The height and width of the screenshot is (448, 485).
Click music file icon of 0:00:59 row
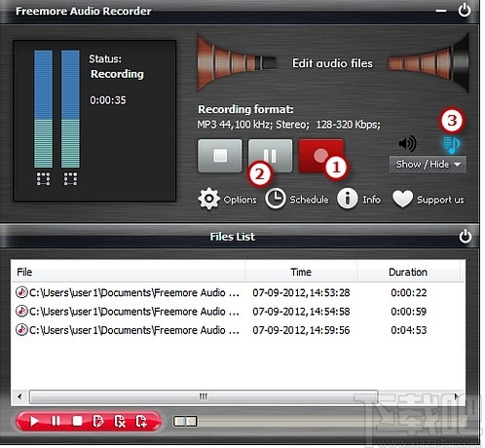21,312
